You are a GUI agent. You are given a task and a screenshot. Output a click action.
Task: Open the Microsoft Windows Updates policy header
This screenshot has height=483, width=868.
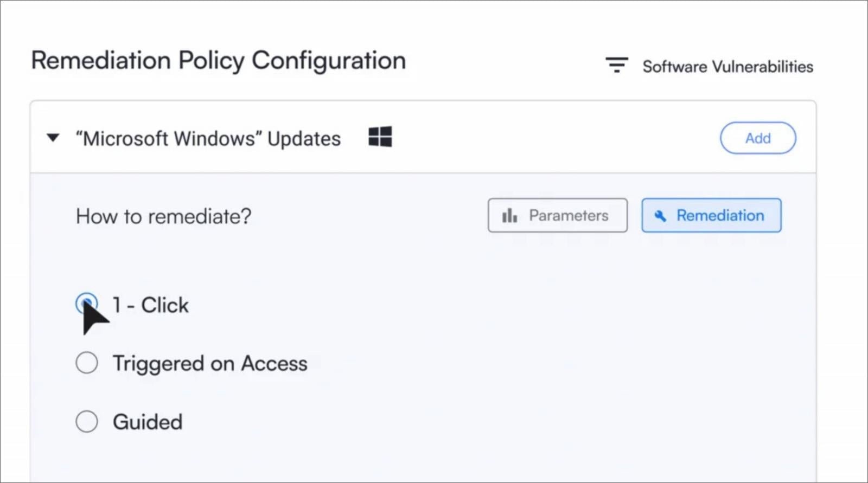click(210, 138)
